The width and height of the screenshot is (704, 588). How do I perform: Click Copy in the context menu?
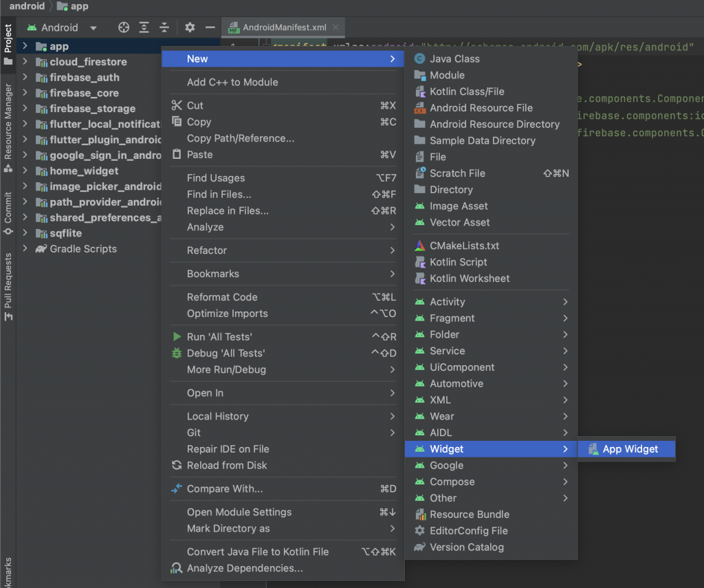(283, 122)
